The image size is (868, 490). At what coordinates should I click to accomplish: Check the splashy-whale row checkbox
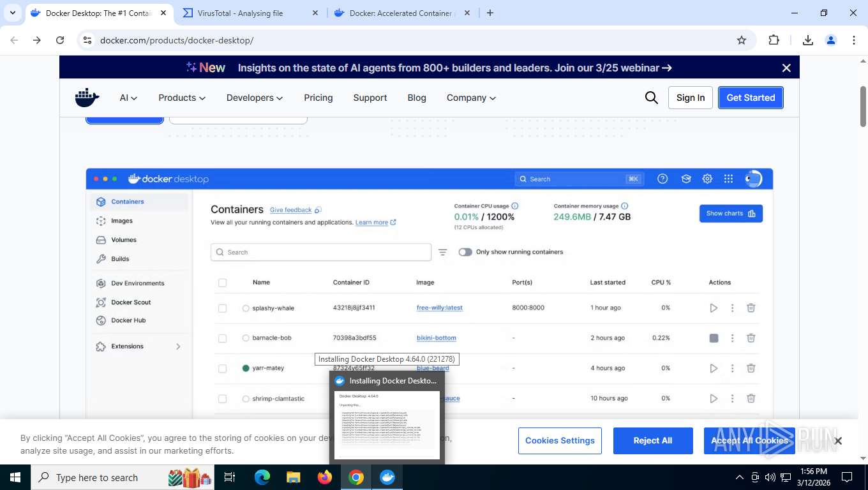[x=222, y=308]
